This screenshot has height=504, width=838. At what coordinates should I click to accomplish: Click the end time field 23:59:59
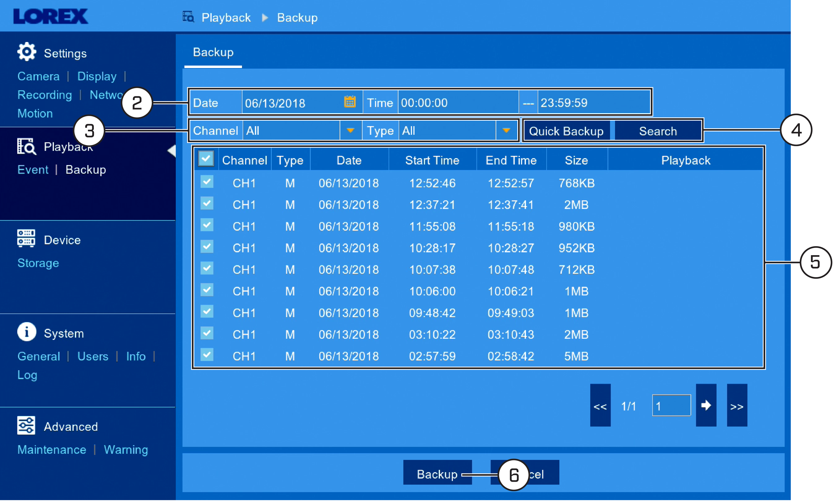pos(594,102)
